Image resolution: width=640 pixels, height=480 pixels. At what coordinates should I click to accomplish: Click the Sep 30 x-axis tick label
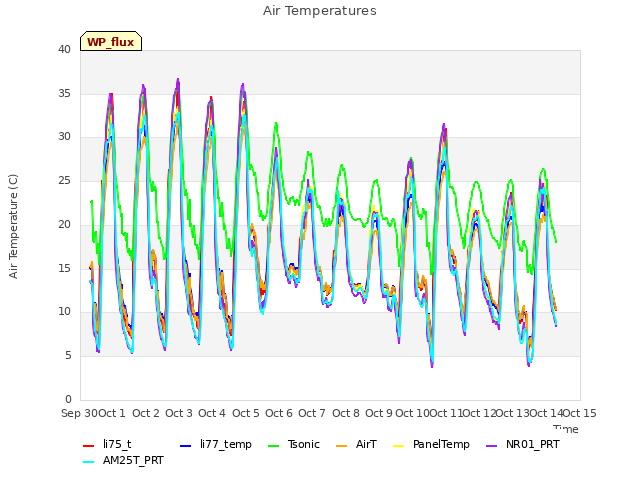(x=80, y=413)
